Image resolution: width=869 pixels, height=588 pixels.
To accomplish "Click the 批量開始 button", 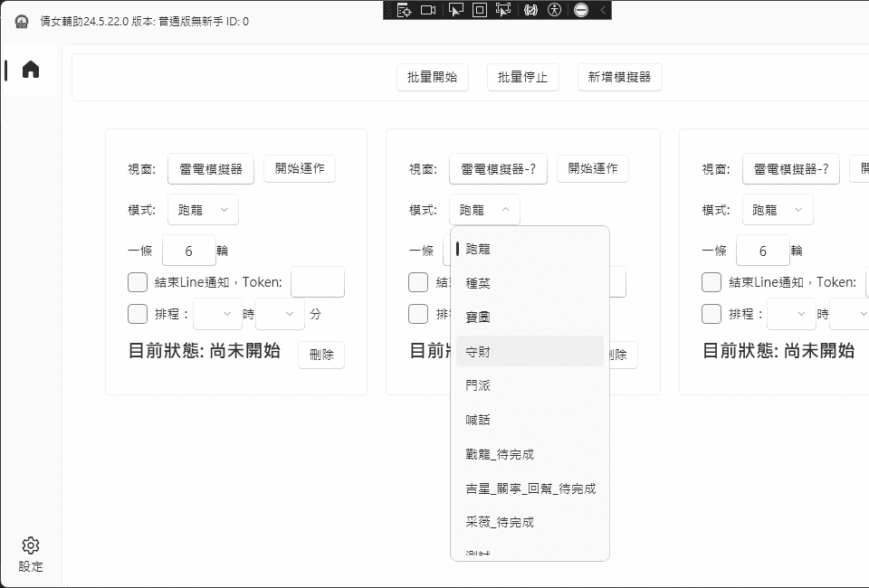I will click(432, 77).
